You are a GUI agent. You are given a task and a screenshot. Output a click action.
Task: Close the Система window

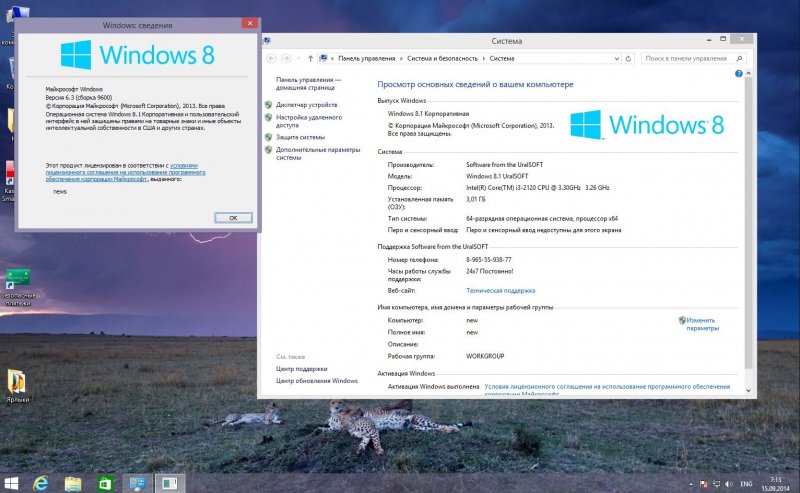pos(741,39)
